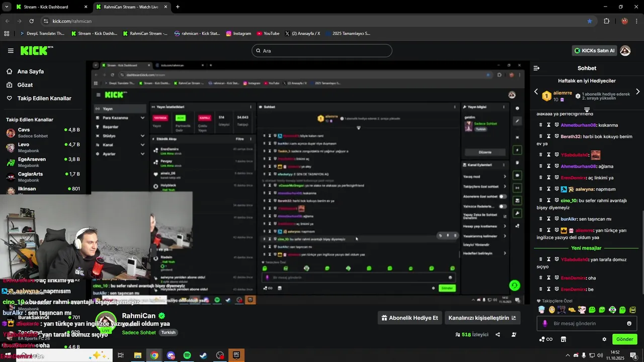Screen dimensions: 644x362
Task: Open the shop icon below the chat
Action: coord(563,339)
